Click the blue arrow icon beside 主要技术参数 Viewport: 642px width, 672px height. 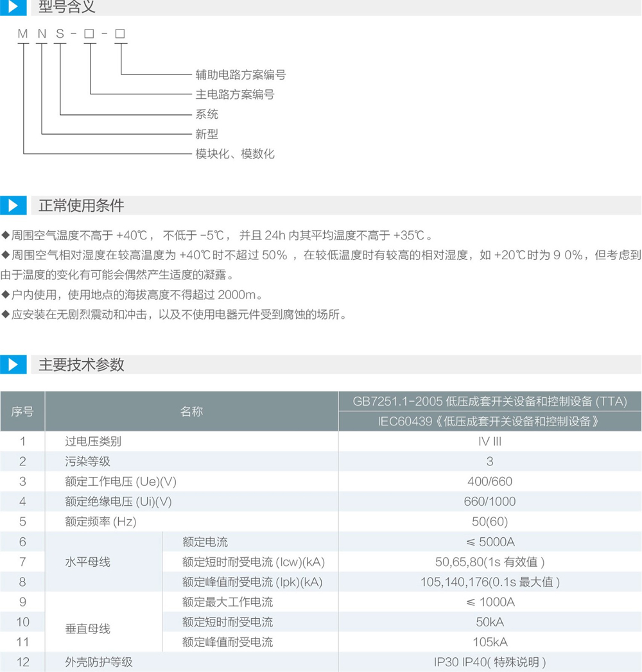[13, 365]
